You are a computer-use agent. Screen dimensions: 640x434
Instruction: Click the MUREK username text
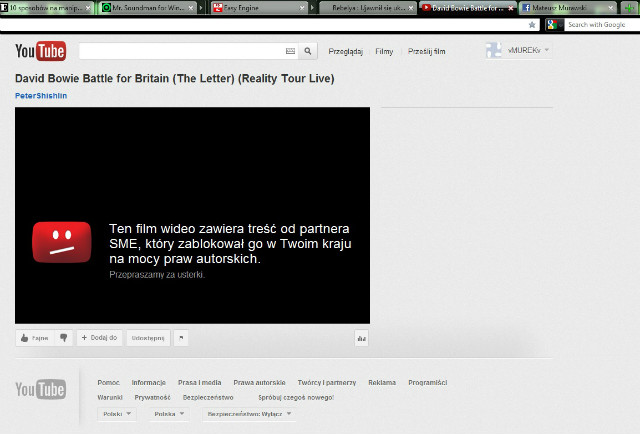pyautogui.click(x=524, y=50)
